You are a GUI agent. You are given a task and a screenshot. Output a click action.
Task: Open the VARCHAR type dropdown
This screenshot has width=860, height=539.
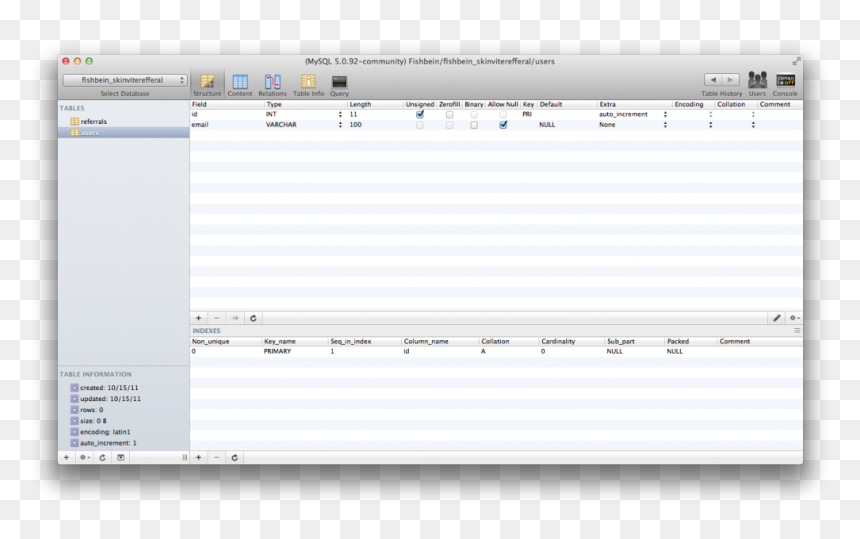[304, 124]
